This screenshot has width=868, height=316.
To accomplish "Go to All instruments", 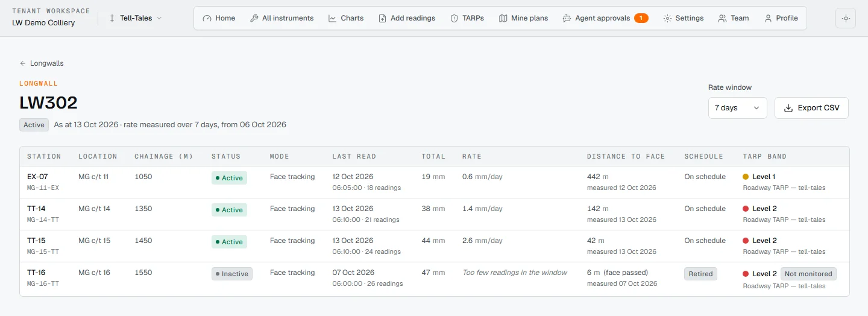I will [x=282, y=18].
